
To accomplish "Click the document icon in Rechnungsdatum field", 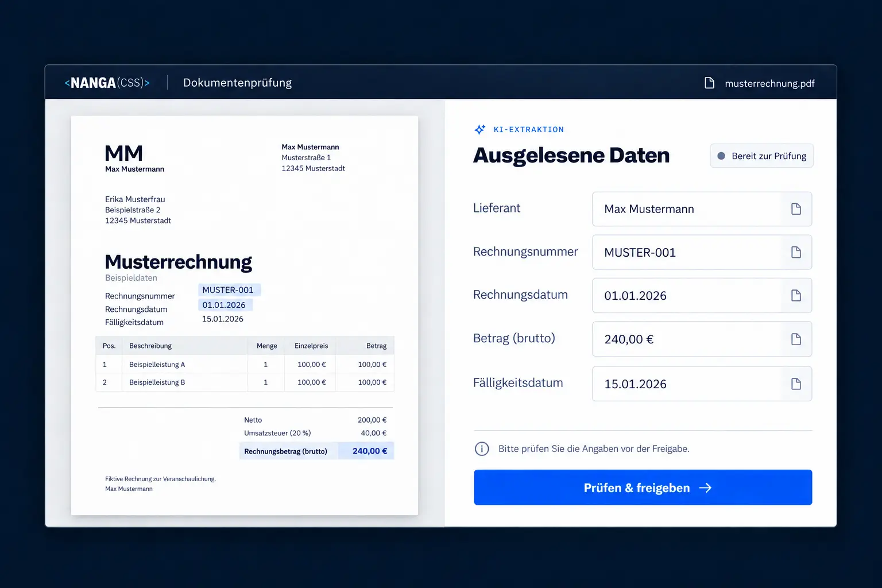I will (796, 296).
